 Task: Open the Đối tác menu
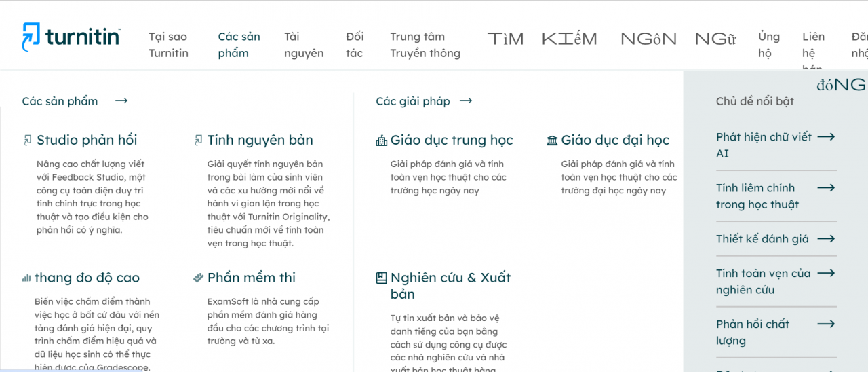[355, 45]
